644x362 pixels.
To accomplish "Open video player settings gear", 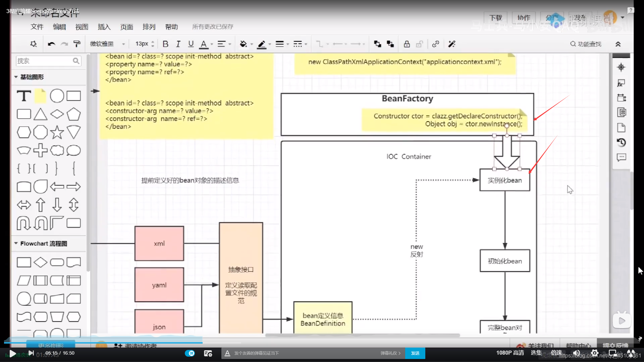I will click(x=595, y=353).
